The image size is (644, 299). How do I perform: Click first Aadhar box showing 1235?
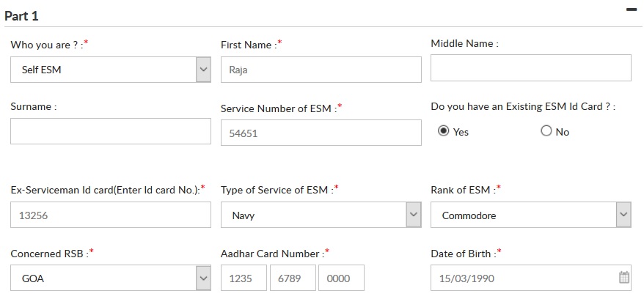[244, 278]
